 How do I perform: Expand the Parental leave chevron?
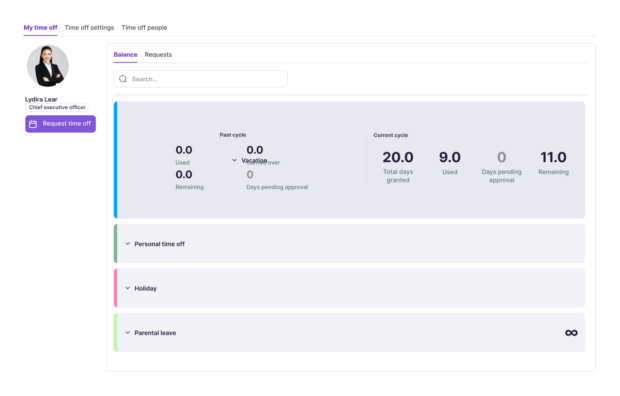pos(127,333)
